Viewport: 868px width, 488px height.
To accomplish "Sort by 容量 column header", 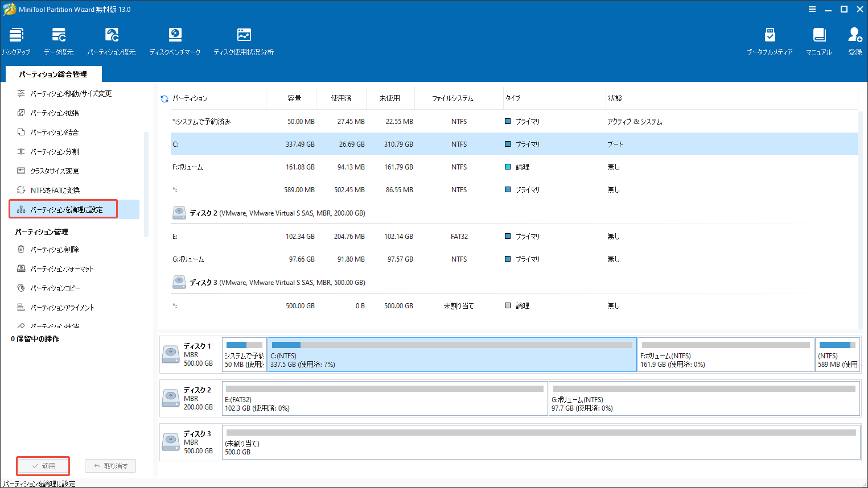I will pos(294,98).
